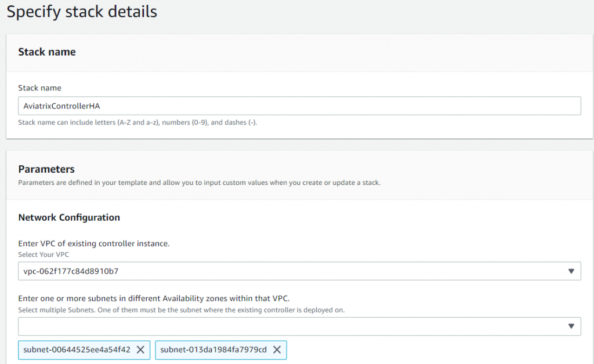Click the Stack name input field
594x364 pixels.
[299, 106]
